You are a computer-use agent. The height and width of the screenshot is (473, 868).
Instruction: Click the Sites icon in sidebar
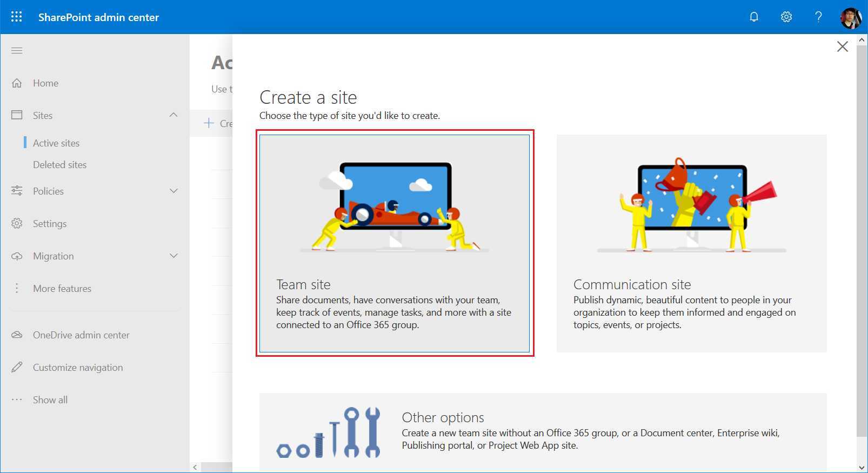[17, 115]
